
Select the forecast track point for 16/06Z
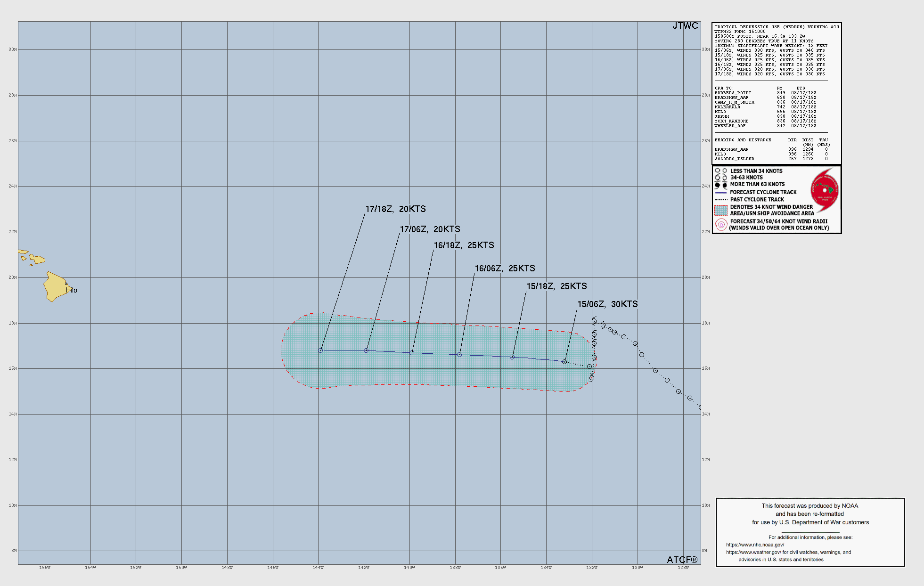(x=459, y=355)
